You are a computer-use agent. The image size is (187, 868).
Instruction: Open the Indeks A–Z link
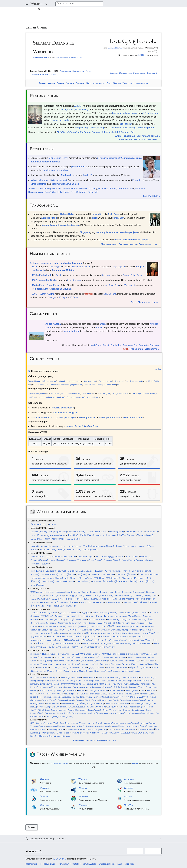coord(152,73)
